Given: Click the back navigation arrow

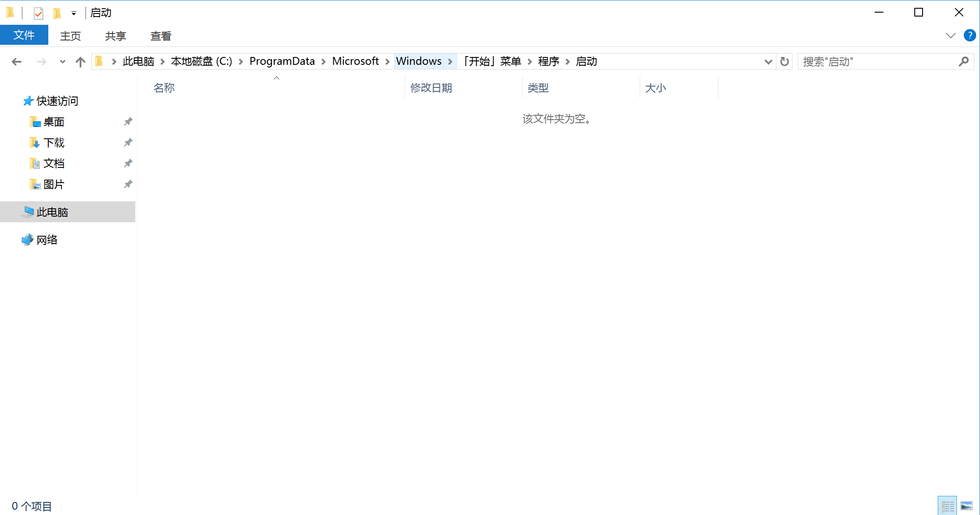Looking at the screenshot, I should click(16, 61).
